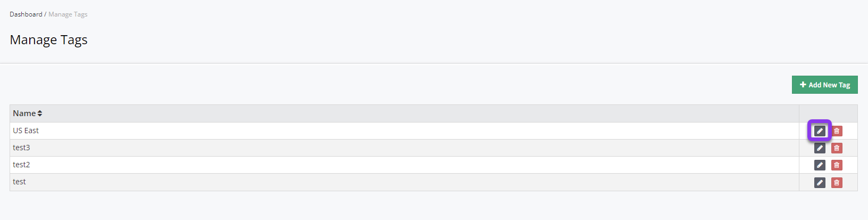Click the sort arrows beside Name
868x220 pixels.
[40, 113]
